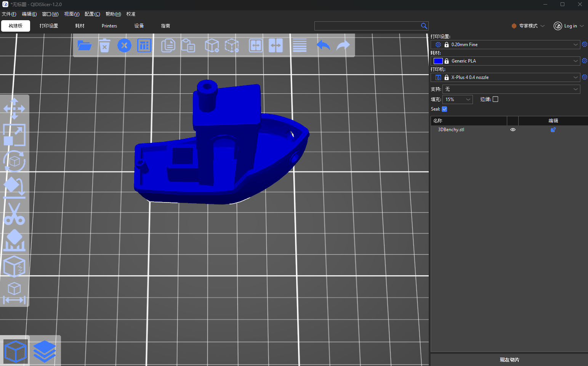Viewport: 588px width, 366px height.
Task: Switch to the 构建板 tab
Action: pyautogui.click(x=16, y=26)
